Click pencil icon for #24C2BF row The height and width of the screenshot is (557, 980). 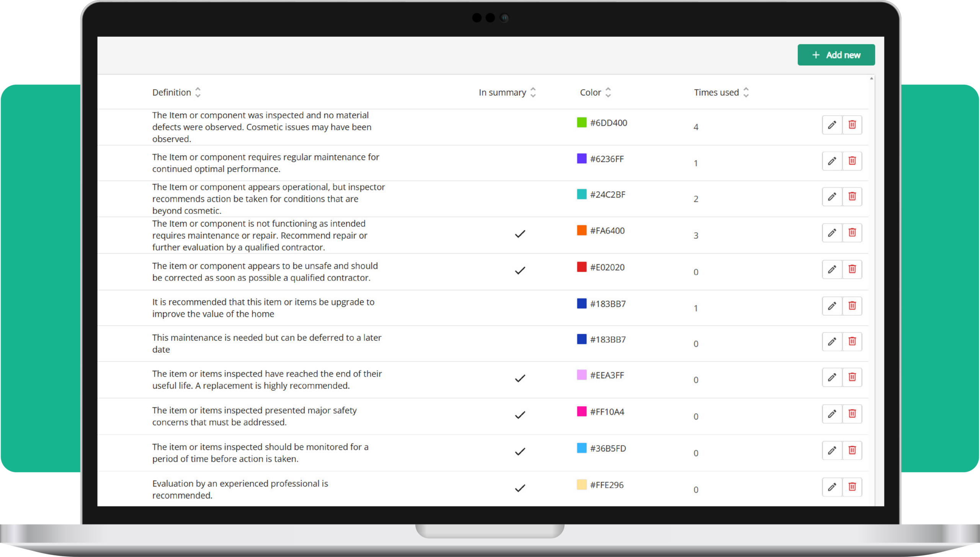[x=832, y=197]
